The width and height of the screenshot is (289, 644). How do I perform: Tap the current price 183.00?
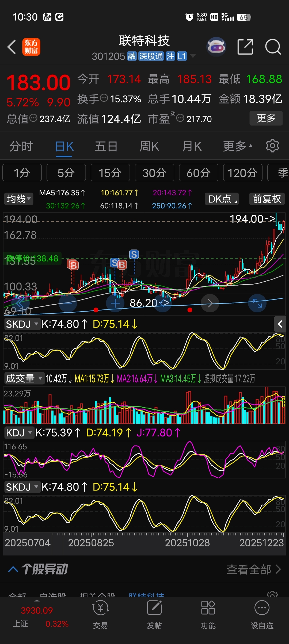pyautogui.click(x=39, y=82)
